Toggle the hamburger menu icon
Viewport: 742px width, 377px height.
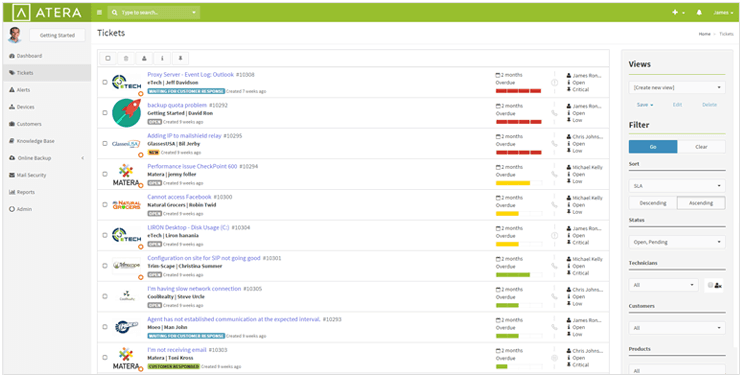[x=99, y=13]
